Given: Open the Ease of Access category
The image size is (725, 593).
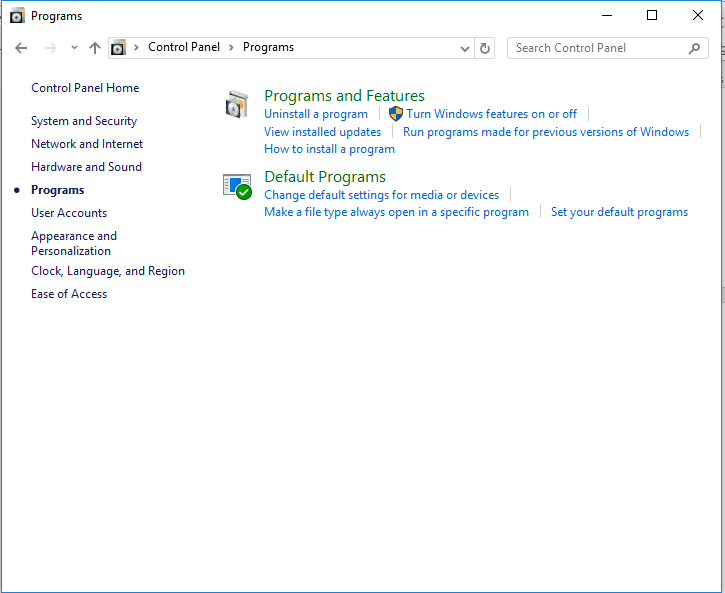Looking at the screenshot, I should [69, 294].
